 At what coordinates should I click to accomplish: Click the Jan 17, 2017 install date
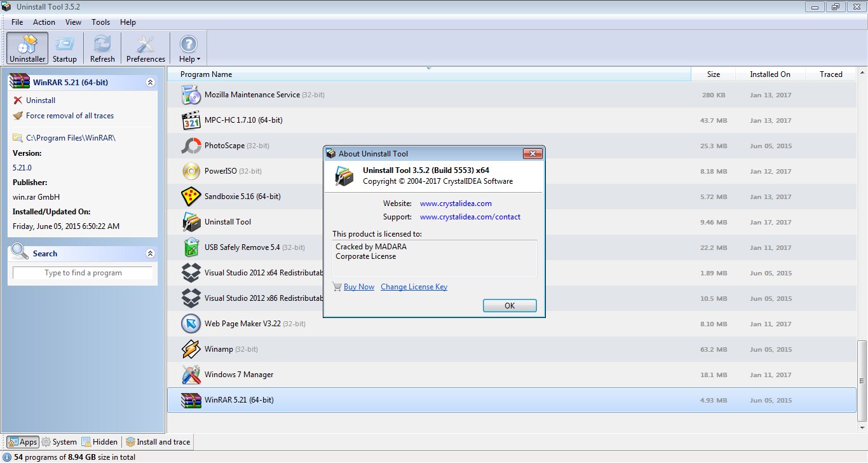point(771,223)
